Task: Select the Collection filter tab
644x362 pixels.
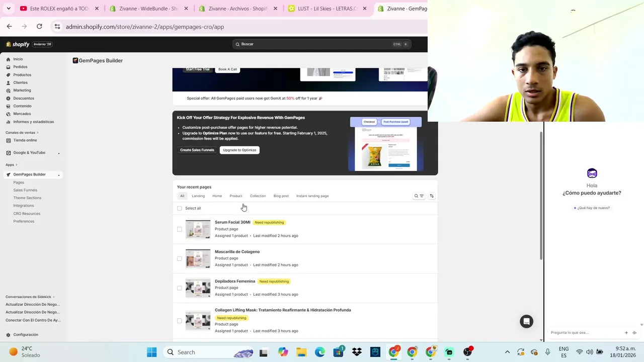Action: pos(258,196)
